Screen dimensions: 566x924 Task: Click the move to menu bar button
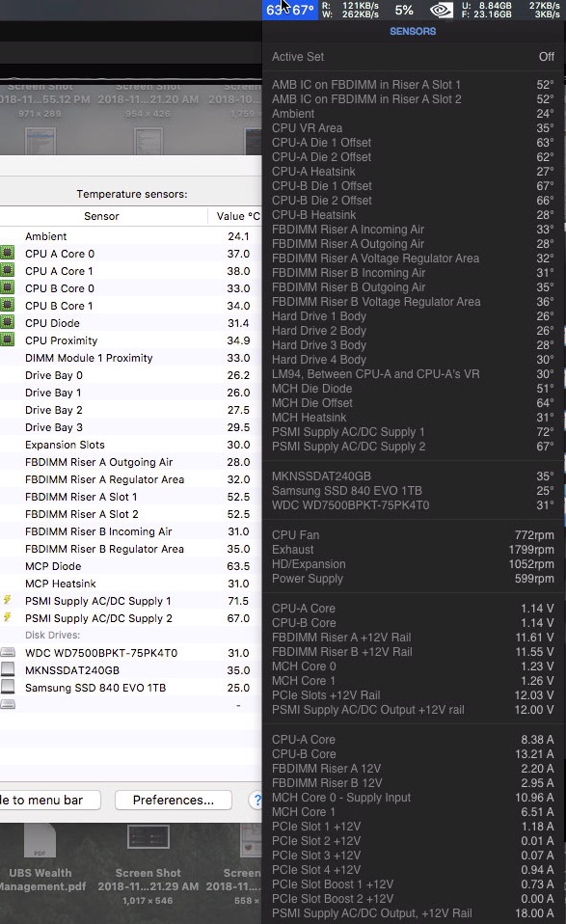[x=50, y=800]
